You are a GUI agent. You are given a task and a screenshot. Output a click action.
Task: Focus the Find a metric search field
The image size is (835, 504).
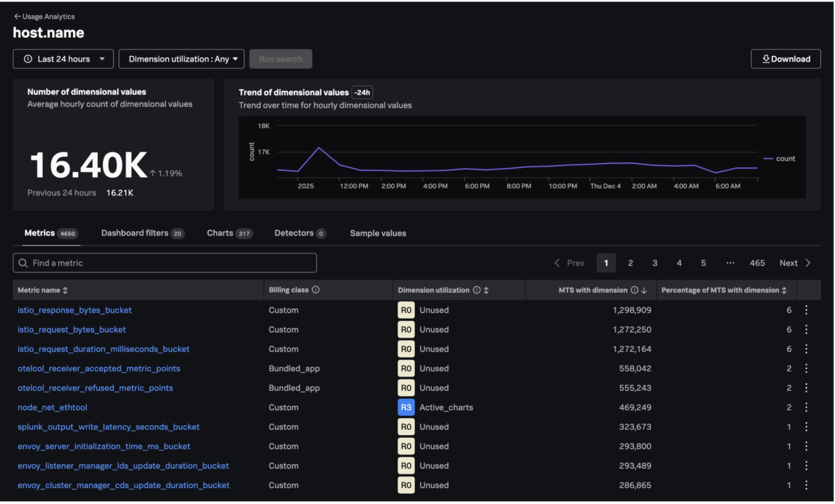[165, 263]
